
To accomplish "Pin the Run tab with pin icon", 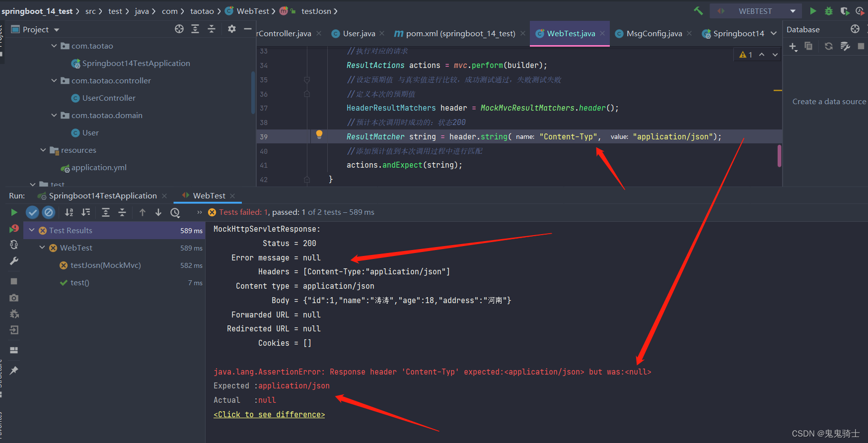I will pos(14,370).
